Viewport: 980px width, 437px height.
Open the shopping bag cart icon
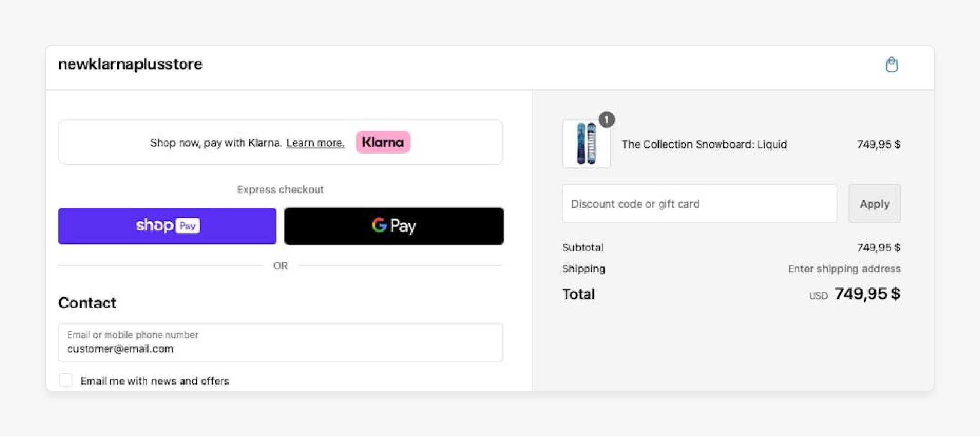[x=891, y=64]
